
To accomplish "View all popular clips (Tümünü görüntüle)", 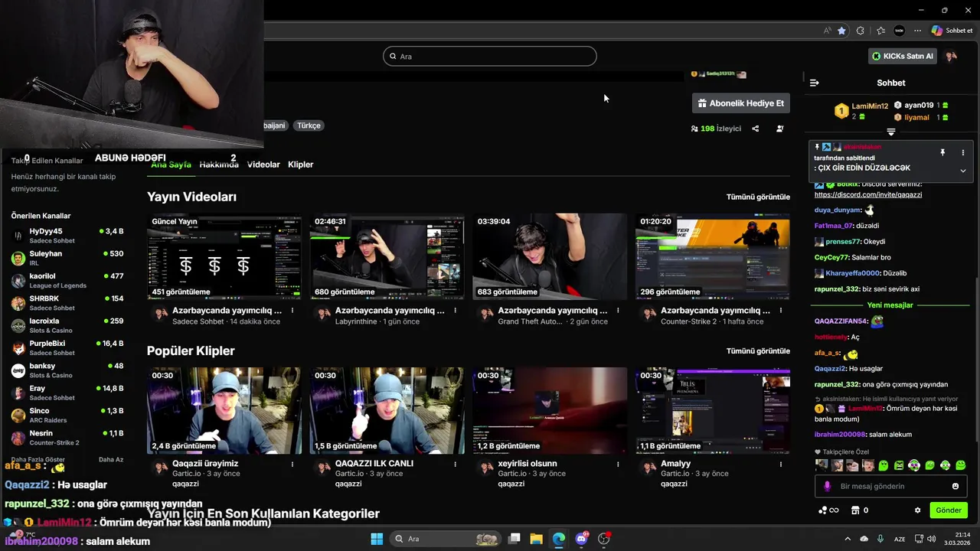I will [758, 350].
